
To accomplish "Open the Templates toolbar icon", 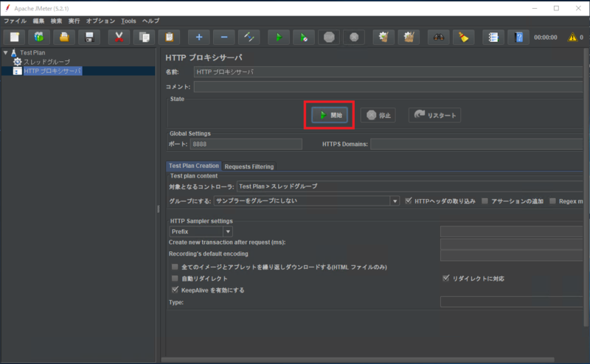I will click(39, 38).
